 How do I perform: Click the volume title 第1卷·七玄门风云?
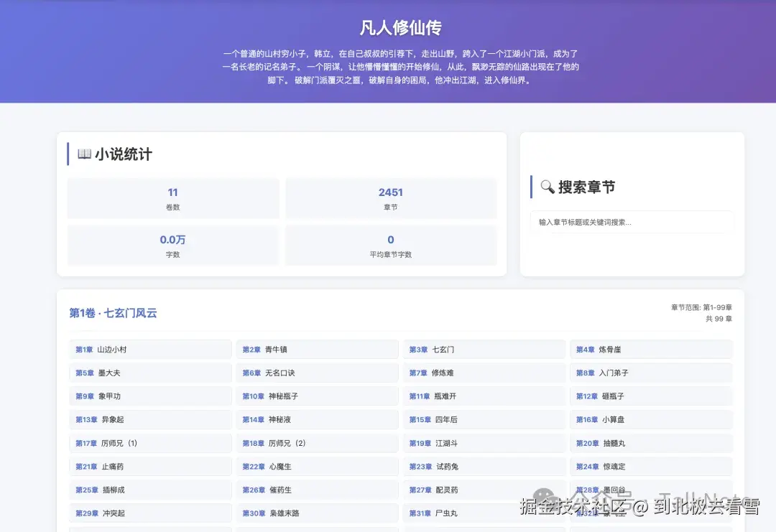(114, 314)
